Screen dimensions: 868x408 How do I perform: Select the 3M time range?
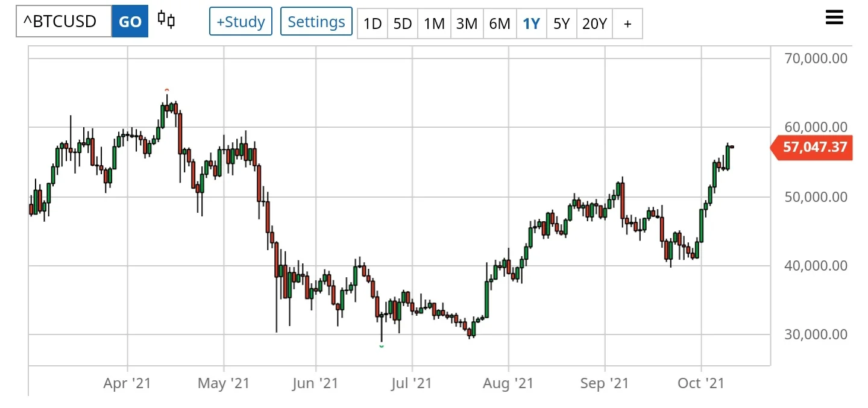point(467,24)
